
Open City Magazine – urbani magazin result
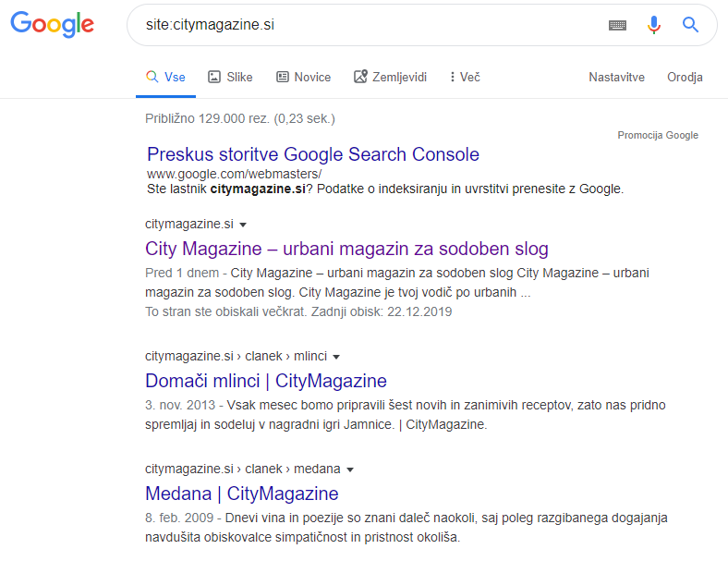pyautogui.click(x=346, y=249)
